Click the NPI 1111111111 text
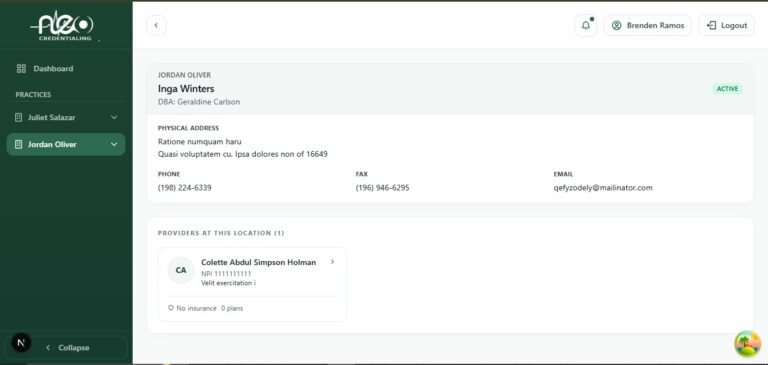This screenshot has height=365, width=768. tap(226, 274)
